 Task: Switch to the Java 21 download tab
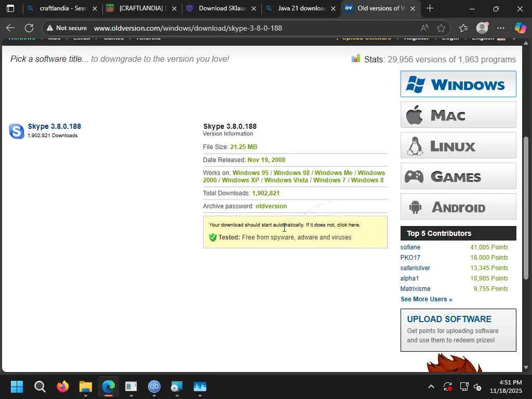(x=301, y=8)
